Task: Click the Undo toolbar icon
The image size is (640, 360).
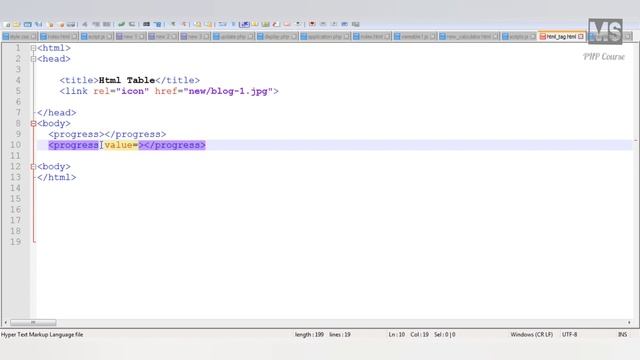Action: (121, 24)
